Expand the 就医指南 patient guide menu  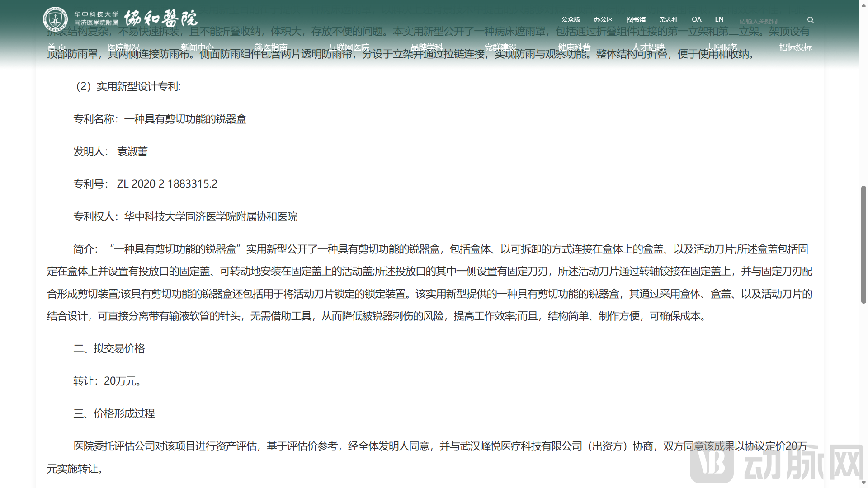coord(271,47)
